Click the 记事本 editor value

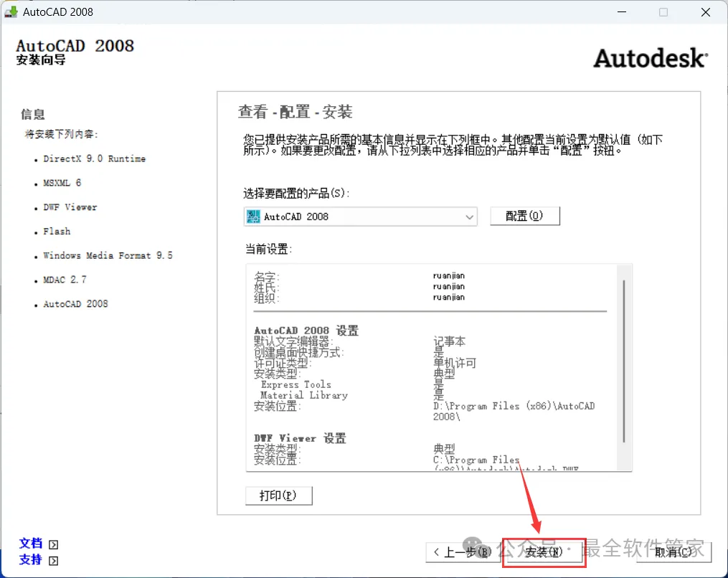coord(450,341)
